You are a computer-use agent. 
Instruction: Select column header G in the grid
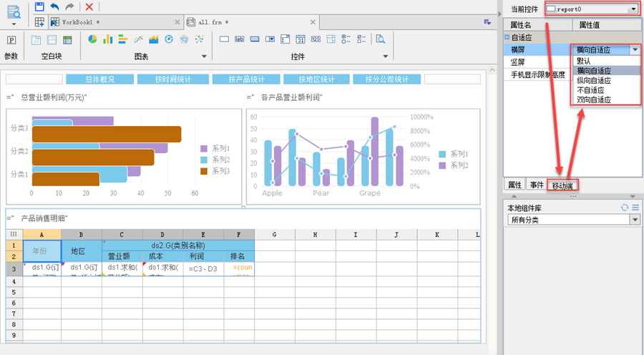(274, 235)
